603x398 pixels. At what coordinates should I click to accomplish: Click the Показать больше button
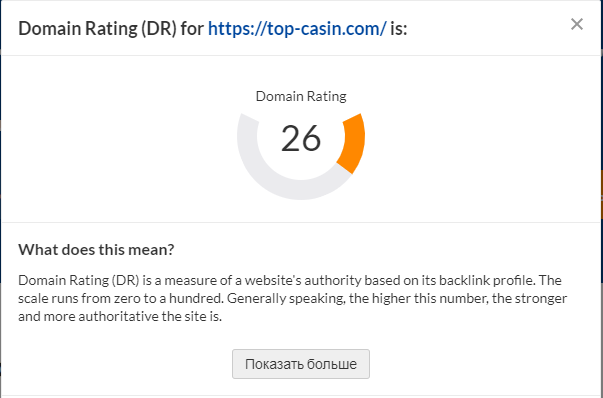click(x=301, y=364)
